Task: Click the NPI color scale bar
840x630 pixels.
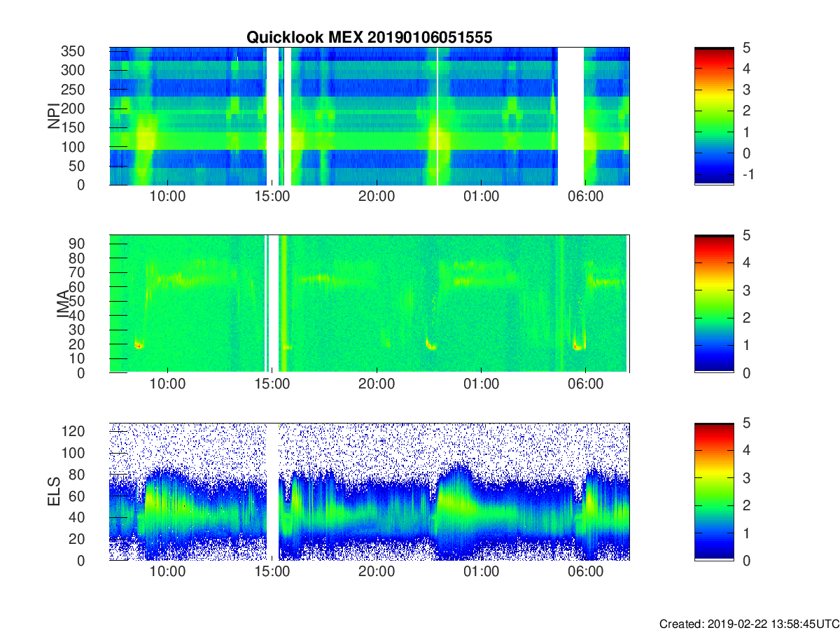Action: tap(714, 116)
